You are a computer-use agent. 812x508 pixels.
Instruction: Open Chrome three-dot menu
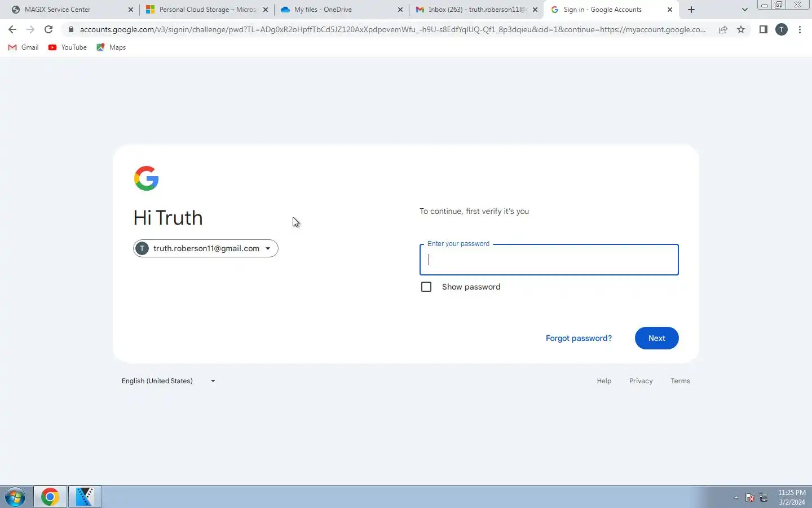[x=800, y=29]
